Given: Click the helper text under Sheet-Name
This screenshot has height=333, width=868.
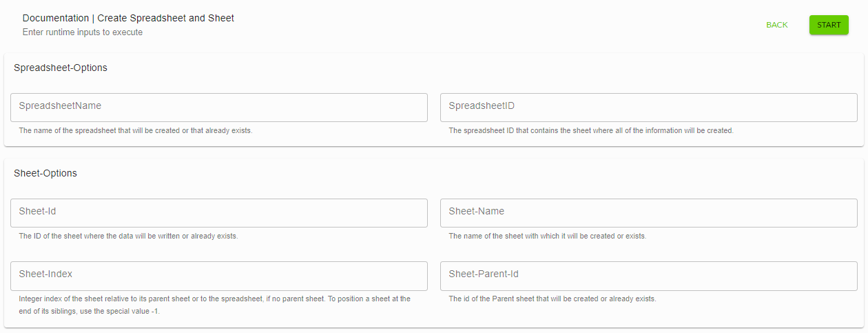Looking at the screenshot, I should coord(547,236).
